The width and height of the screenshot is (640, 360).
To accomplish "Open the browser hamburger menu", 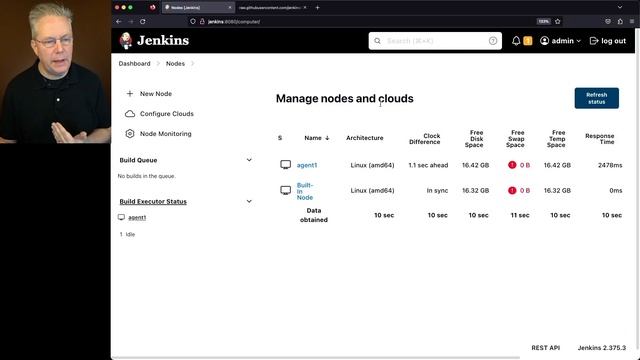I will (x=632, y=22).
